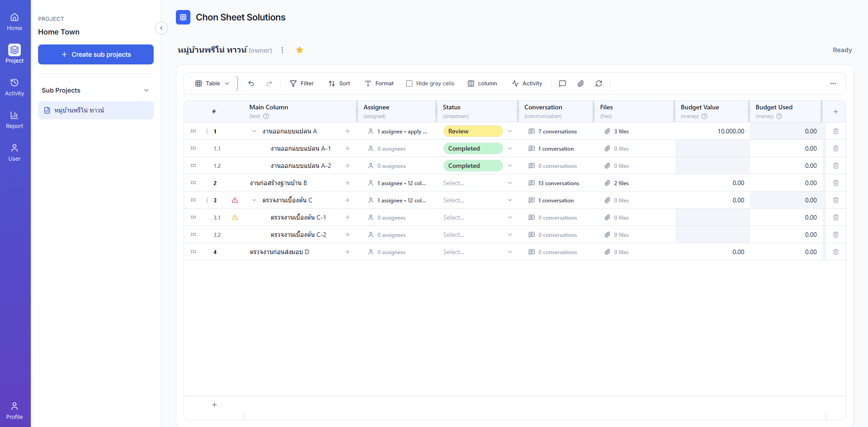Select sub project หมู่บ้านพรีโน่ ทาวน์ in sidebar
868x427 pixels.
pos(96,110)
